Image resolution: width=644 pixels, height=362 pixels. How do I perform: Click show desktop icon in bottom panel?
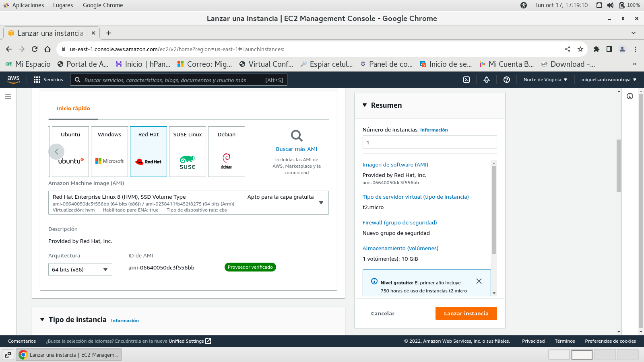(8, 355)
